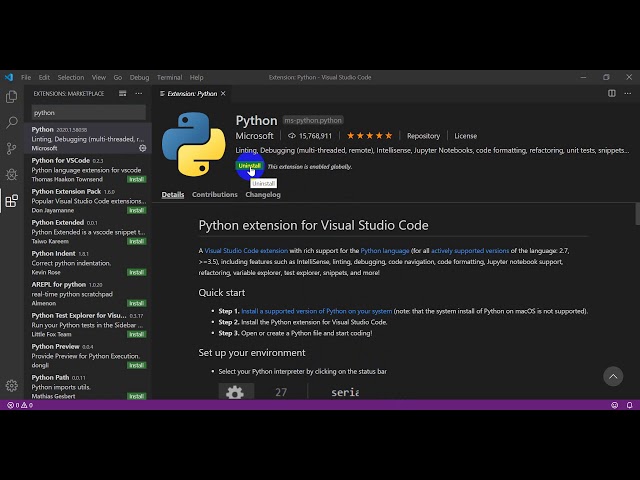Install Python for VSCode extension
Viewport: 640px width, 480px height.
coord(136,179)
